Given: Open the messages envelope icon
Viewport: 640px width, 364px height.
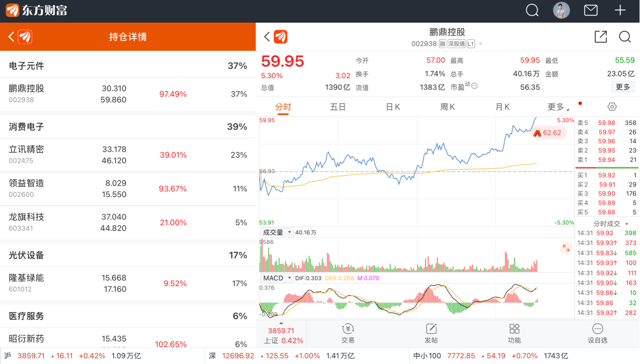Looking at the screenshot, I should click(x=591, y=10).
